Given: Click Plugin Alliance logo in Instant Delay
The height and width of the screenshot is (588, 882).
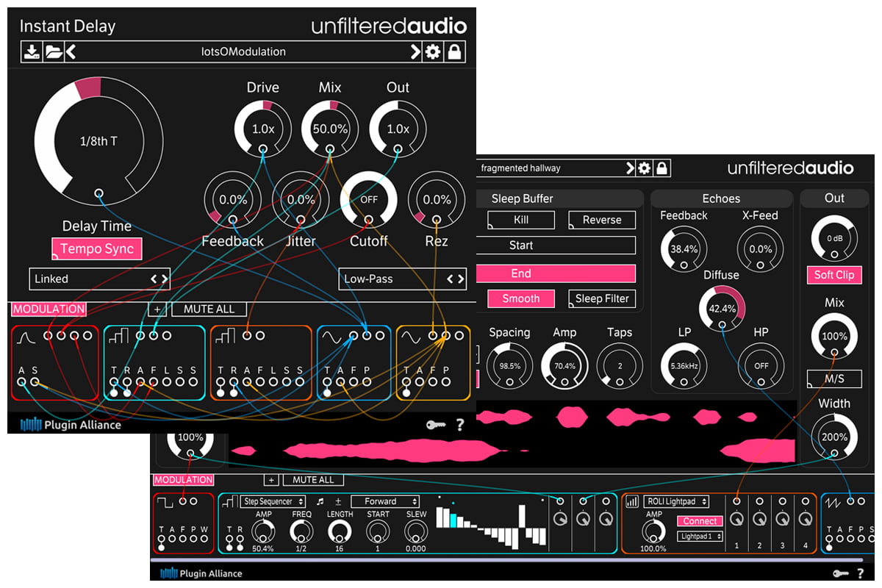Looking at the screenshot, I should [71, 424].
